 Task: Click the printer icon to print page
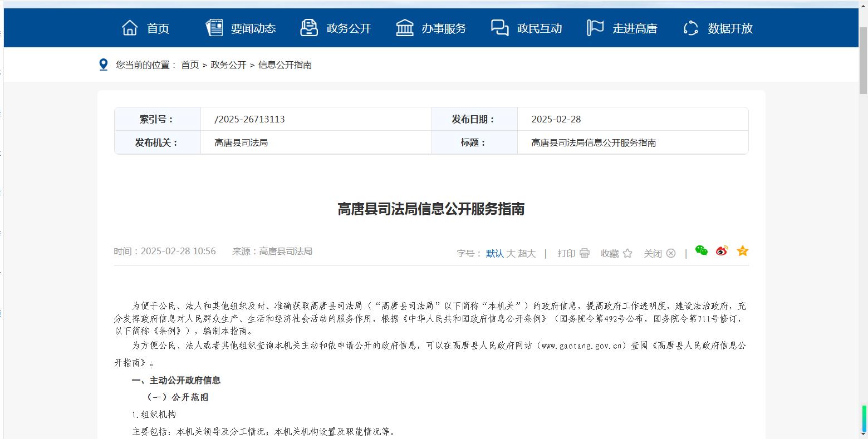(584, 253)
